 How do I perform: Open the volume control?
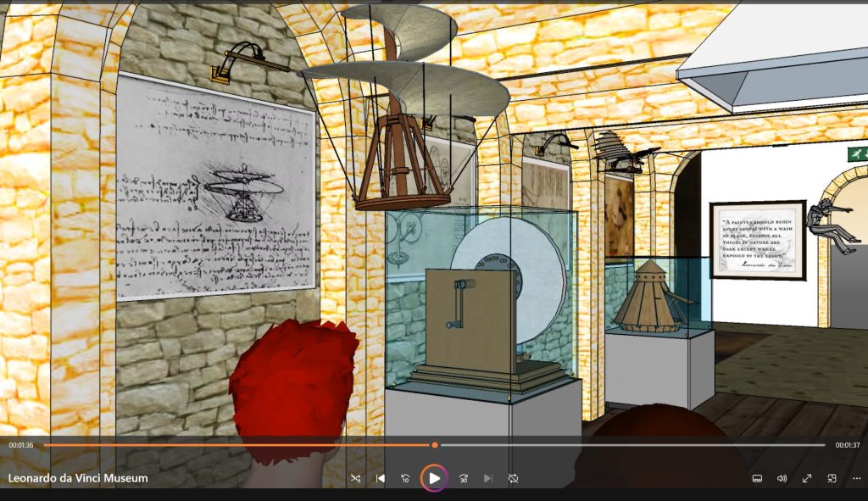click(782, 478)
